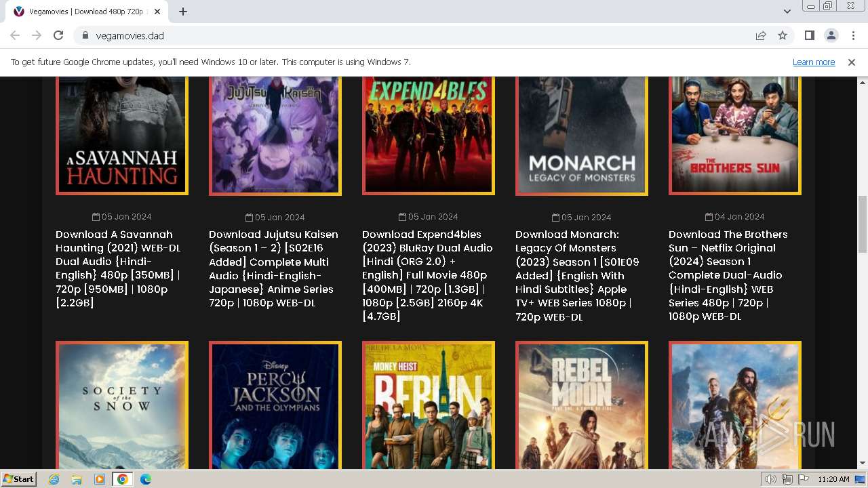
Task: View site information lock icon
Action: tap(85, 35)
